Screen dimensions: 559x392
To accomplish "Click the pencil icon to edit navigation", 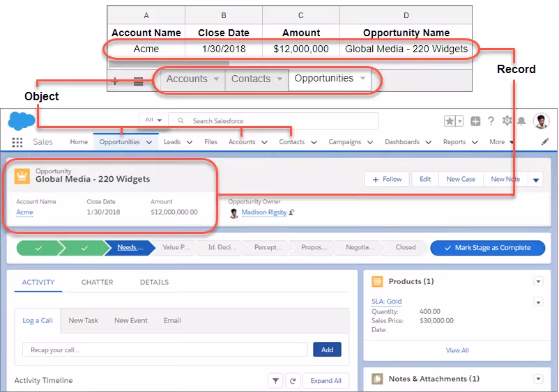I will point(545,142).
